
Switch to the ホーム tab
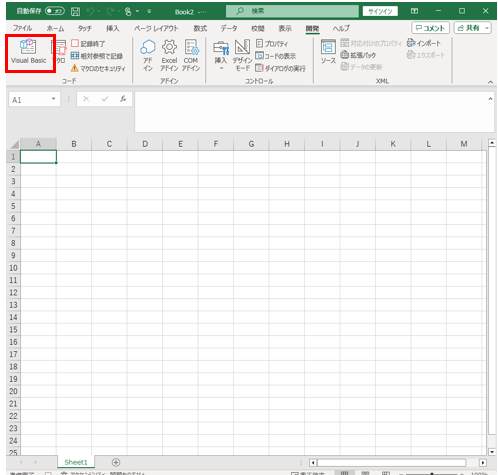(55, 29)
